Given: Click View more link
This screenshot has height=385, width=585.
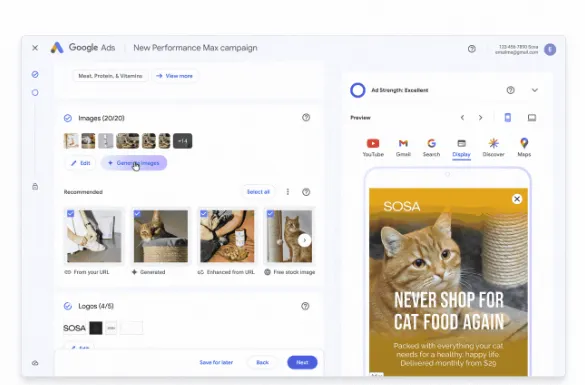Looking at the screenshot, I should click(x=175, y=76).
